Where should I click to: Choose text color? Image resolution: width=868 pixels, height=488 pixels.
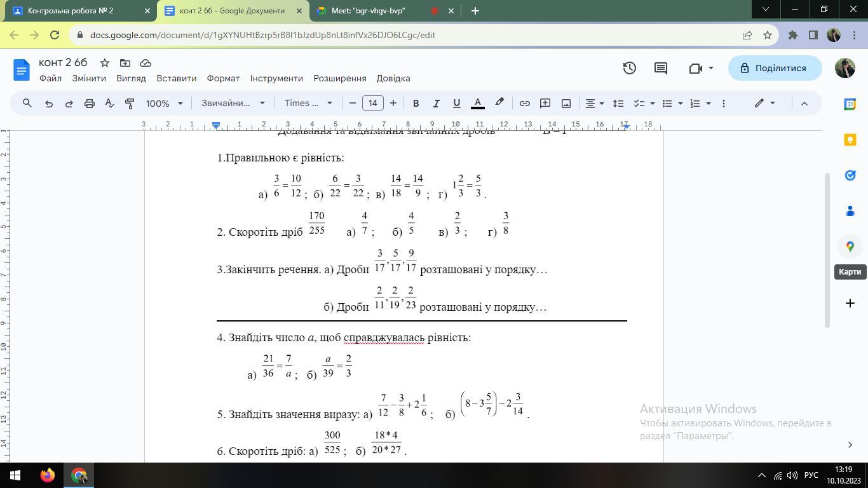478,103
